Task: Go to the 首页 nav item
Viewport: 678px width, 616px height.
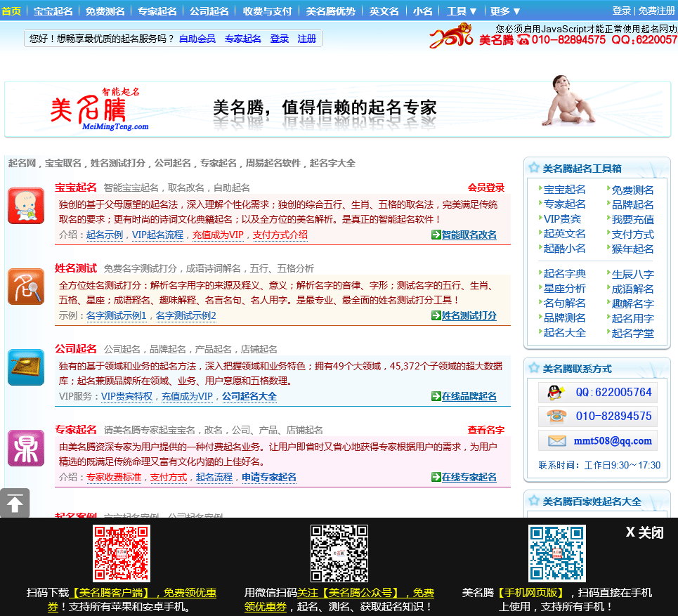Action: point(11,11)
